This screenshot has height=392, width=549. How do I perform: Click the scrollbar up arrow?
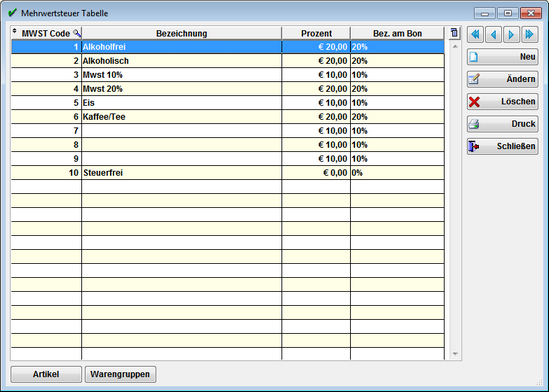(455, 46)
